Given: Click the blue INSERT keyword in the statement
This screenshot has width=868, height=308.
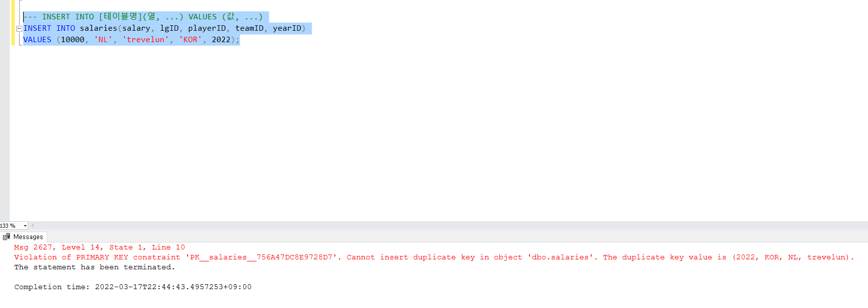Looking at the screenshot, I should (x=37, y=28).
